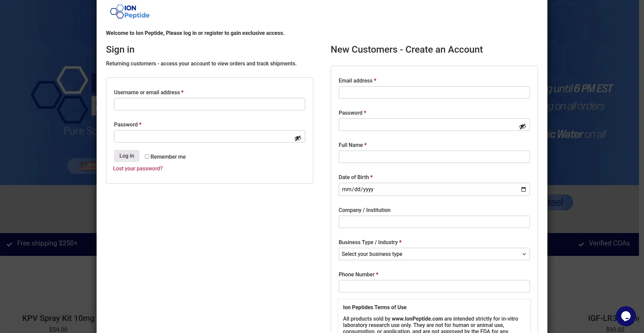Reveal registration password using eye icon
Screen dimensions: 644x333
pyautogui.click(x=522, y=126)
